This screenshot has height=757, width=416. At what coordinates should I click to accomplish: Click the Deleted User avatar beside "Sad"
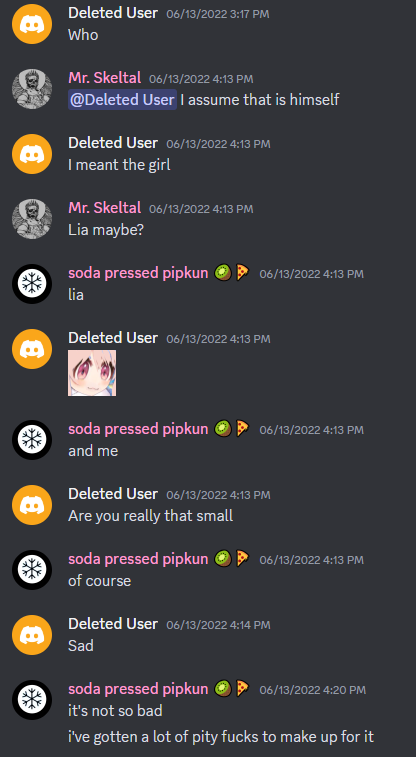click(32, 635)
